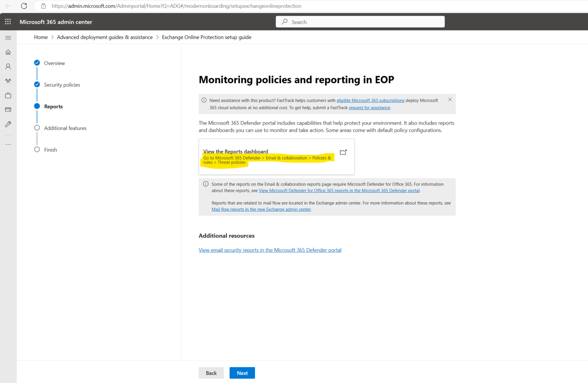Select the Additional features step circle

point(37,128)
